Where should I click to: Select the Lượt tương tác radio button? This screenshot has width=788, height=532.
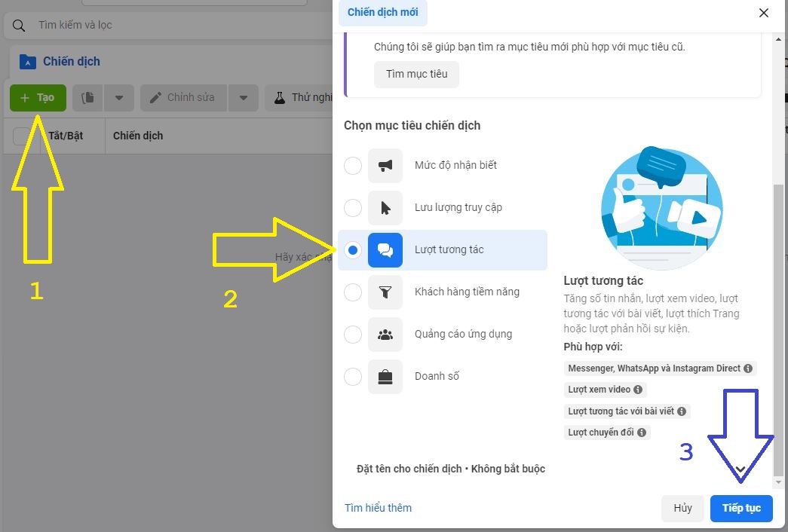pyautogui.click(x=353, y=250)
